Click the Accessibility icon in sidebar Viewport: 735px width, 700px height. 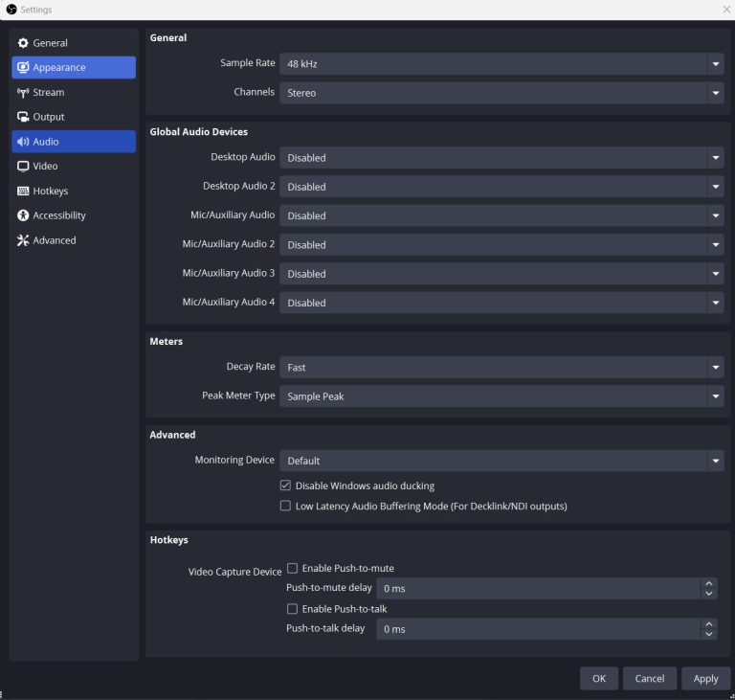(x=24, y=216)
